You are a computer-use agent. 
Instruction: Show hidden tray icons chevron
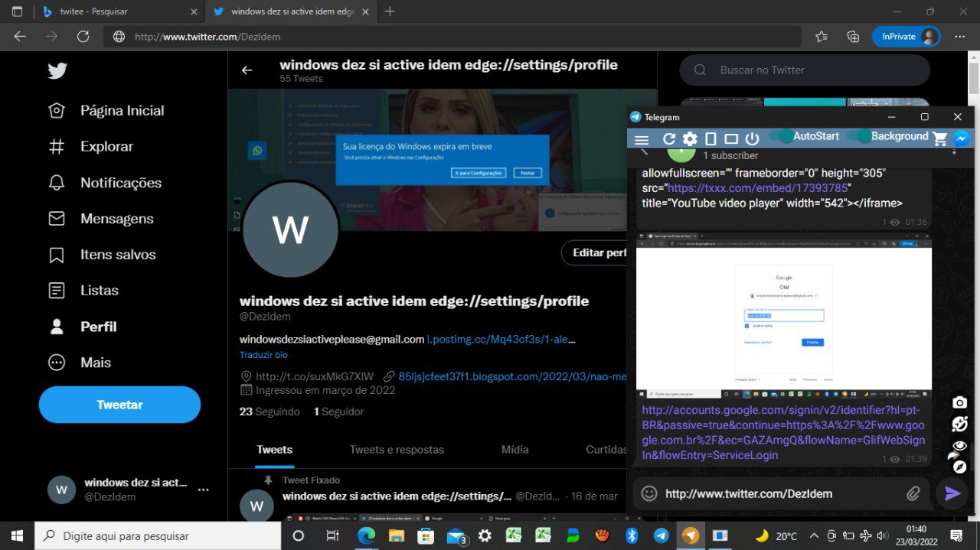click(x=814, y=535)
